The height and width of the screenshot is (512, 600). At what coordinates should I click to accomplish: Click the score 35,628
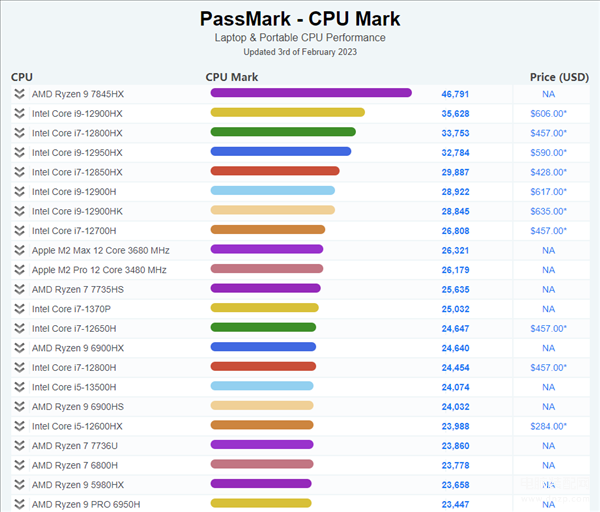(x=455, y=114)
